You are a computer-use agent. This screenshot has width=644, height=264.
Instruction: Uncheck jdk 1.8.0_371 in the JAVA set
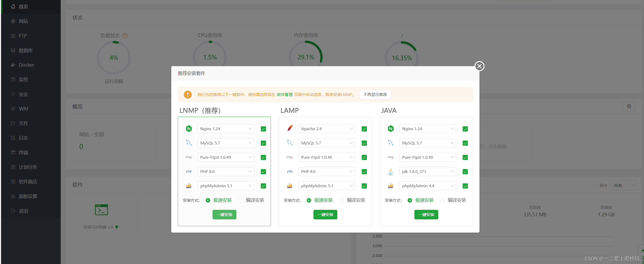coord(465,172)
